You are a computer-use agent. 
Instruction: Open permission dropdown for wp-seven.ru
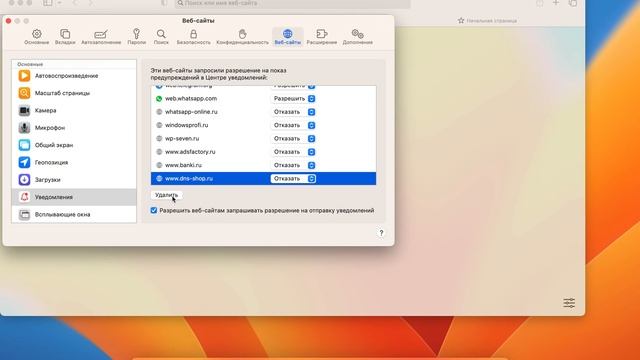coord(293,139)
